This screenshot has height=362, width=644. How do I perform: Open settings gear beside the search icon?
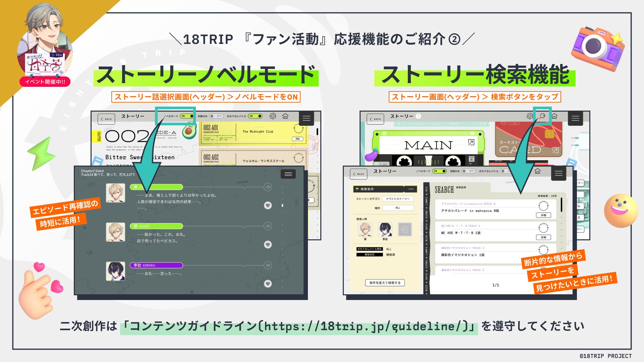click(530, 116)
